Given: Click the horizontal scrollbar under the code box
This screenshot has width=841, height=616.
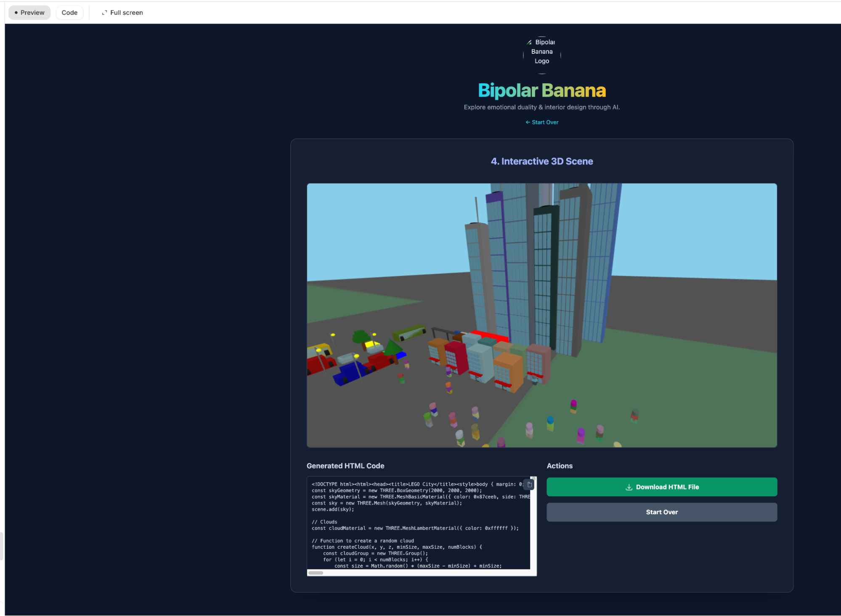Looking at the screenshot, I should click(316, 572).
